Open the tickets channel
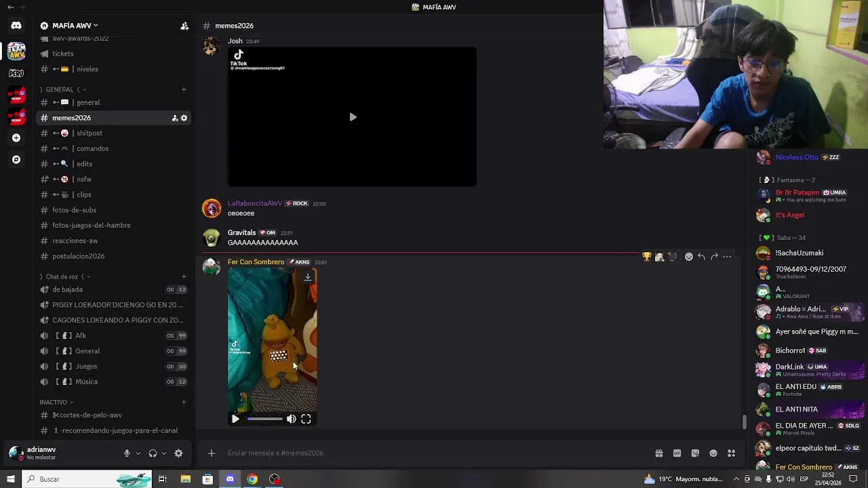This screenshot has height=488, width=868. tap(114, 54)
